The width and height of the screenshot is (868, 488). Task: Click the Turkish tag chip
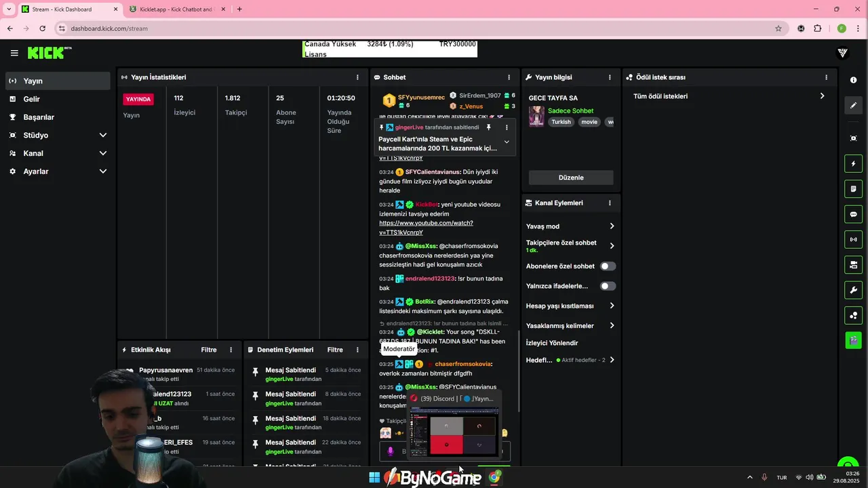[561, 122]
